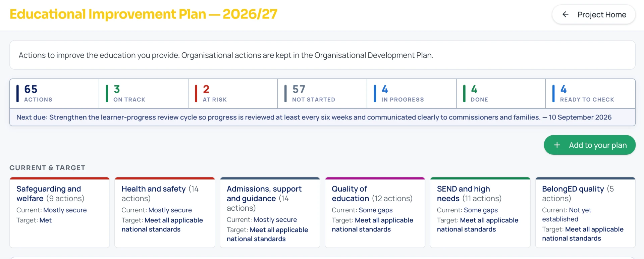Open the Safeguarding and welfare card
Screen dimensions: 644x259
(x=60, y=212)
